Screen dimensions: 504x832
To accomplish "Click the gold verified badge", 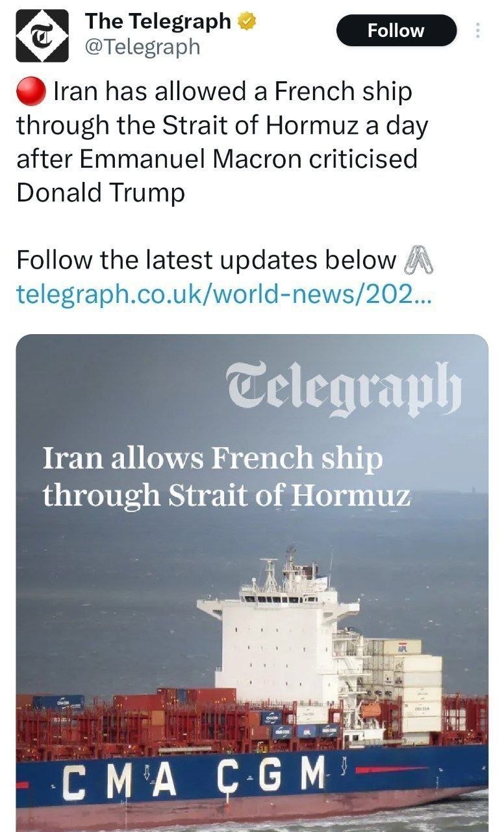I will [x=246, y=21].
